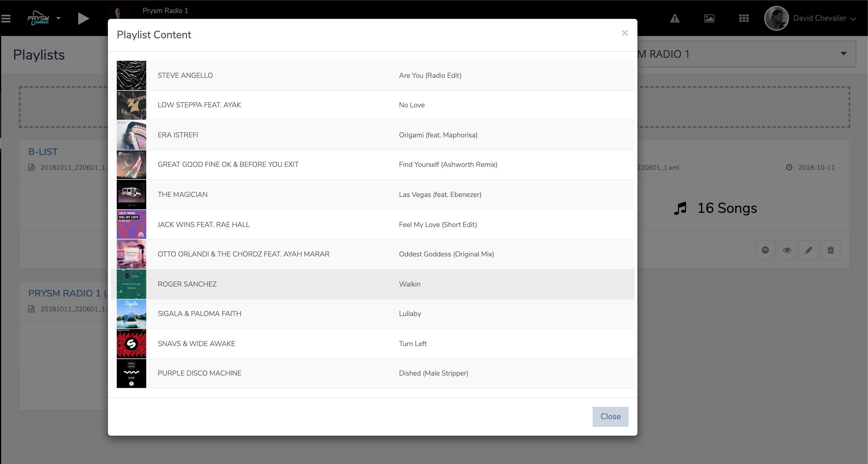Select PURPLE DISCO MACHINE artist text
The width and height of the screenshot is (868, 464).
point(199,373)
